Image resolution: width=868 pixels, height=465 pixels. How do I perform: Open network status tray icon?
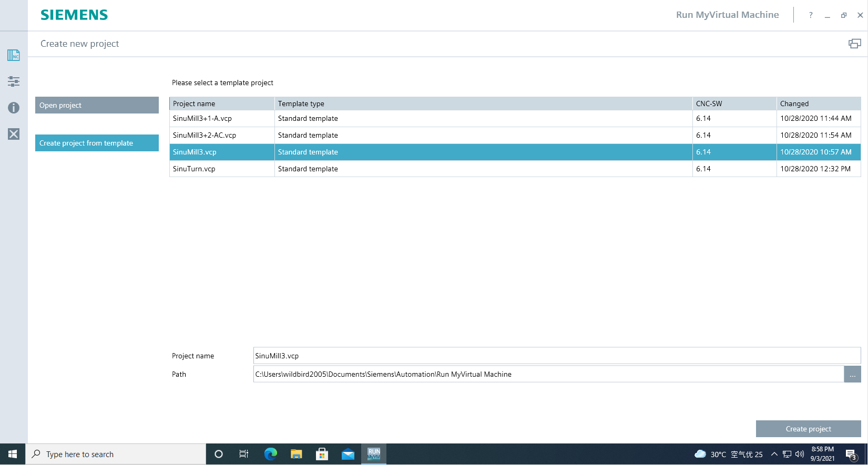787,454
